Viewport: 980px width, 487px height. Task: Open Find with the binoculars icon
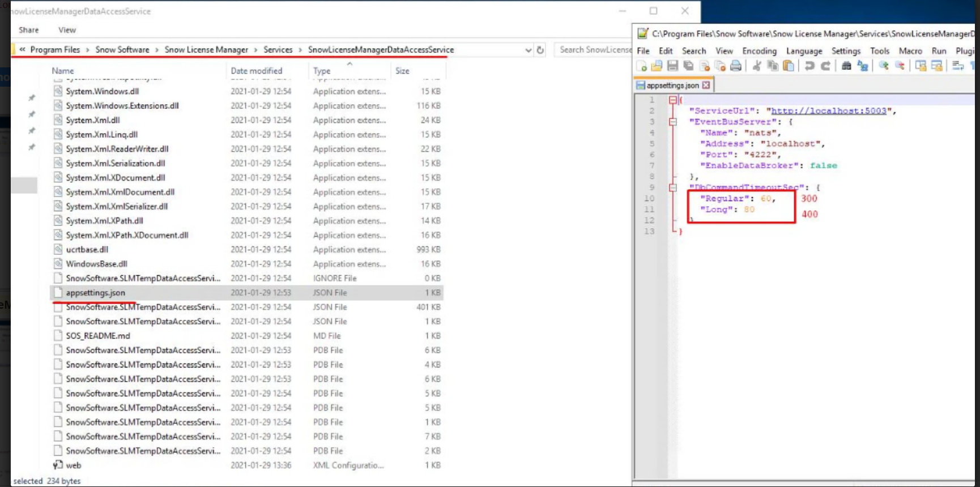(846, 66)
